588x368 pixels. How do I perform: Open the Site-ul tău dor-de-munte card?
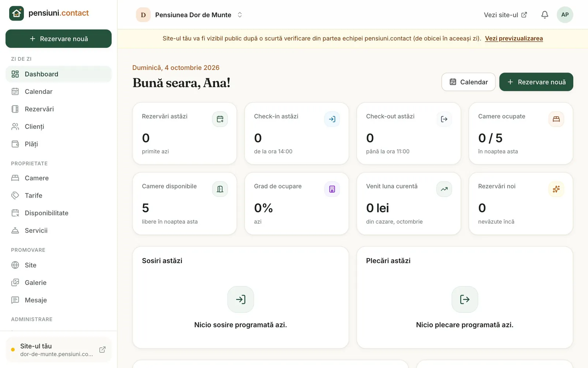[58, 350]
